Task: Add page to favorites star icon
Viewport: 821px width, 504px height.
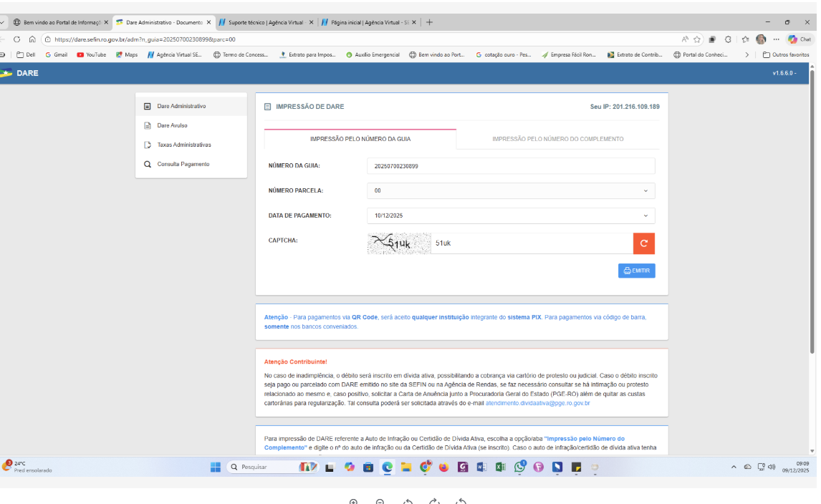Action: (696, 39)
